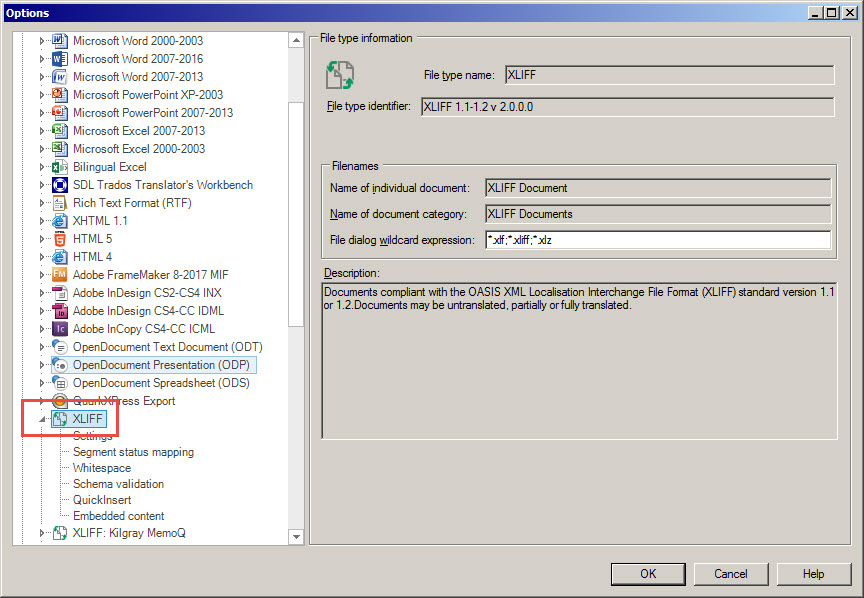Click the Name of document category field
864x598 pixels.
coord(658,214)
